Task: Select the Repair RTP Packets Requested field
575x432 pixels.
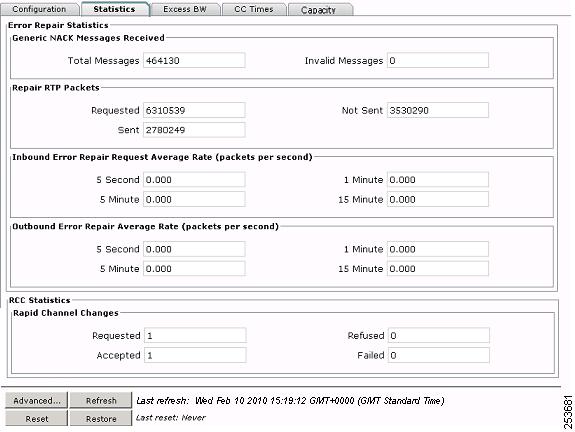Action: [x=194, y=110]
